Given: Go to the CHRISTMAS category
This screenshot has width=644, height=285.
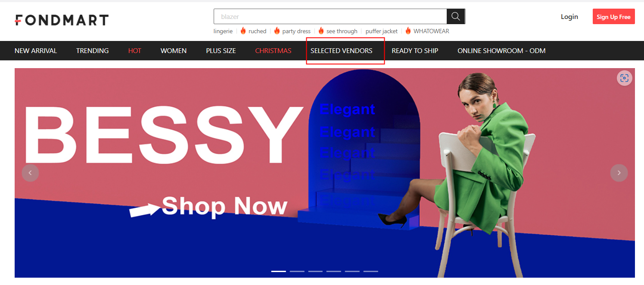Looking at the screenshot, I should (x=273, y=51).
